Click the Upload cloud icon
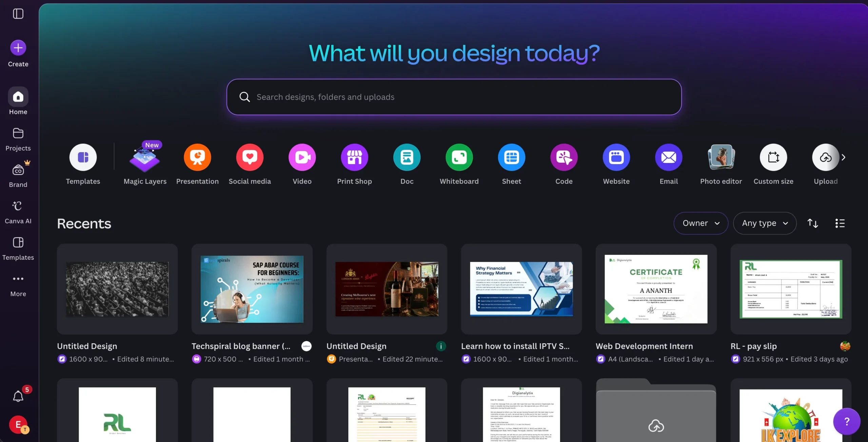 click(x=826, y=157)
